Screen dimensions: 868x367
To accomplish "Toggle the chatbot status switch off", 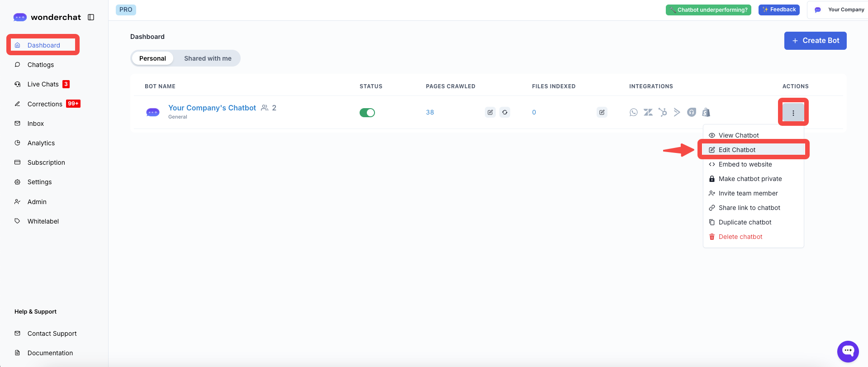I will coord(367,113).
